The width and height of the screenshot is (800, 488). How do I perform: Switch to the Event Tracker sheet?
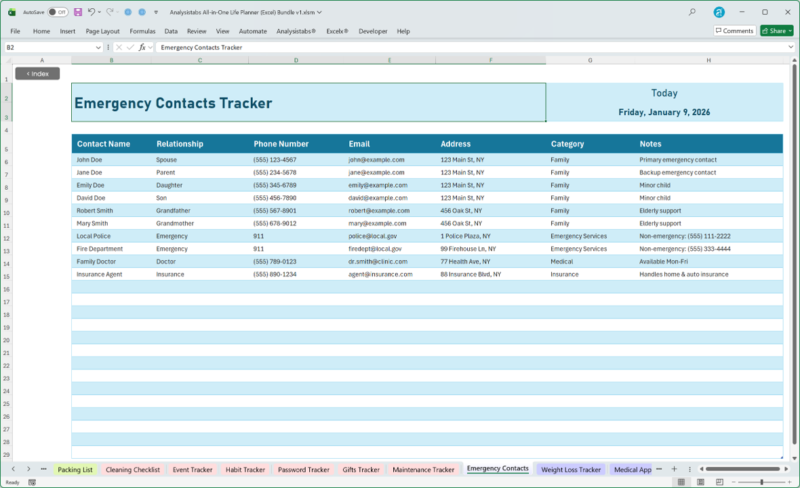(x=192, y=470)
